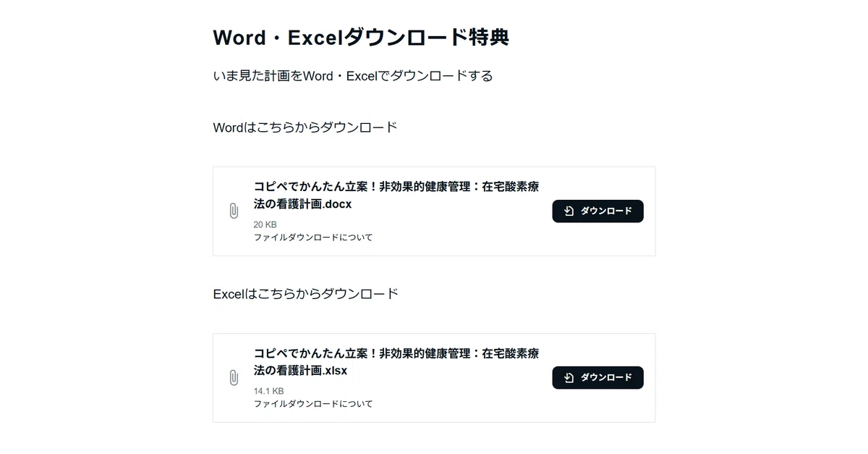
Task: Click the download arrow icon in the Excel file button
Action: (569, 378)
